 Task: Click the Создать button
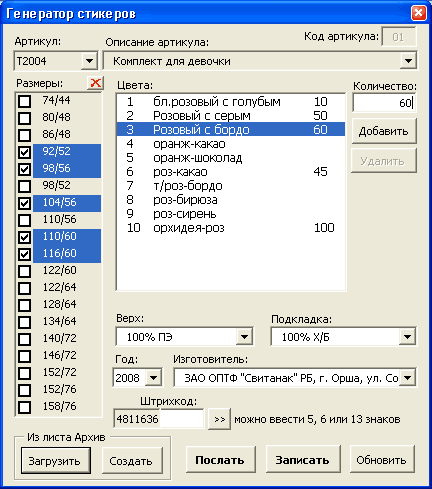click(132, 461)
